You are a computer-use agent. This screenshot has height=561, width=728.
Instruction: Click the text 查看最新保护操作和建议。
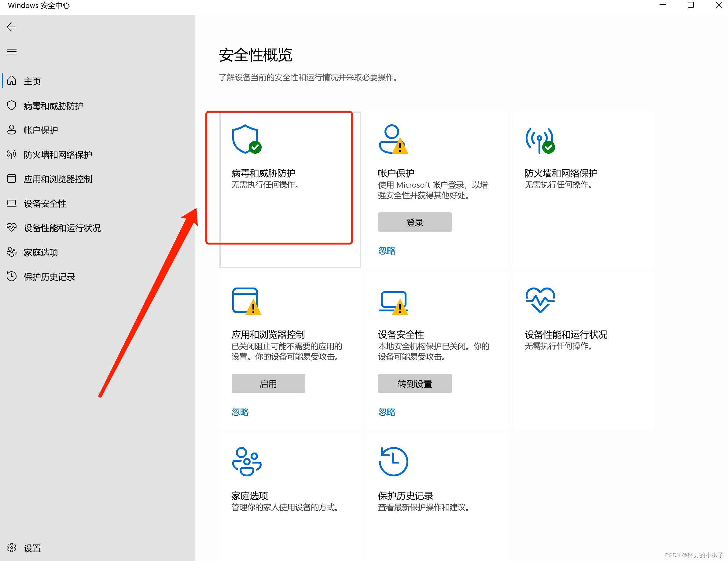[424, 507]
